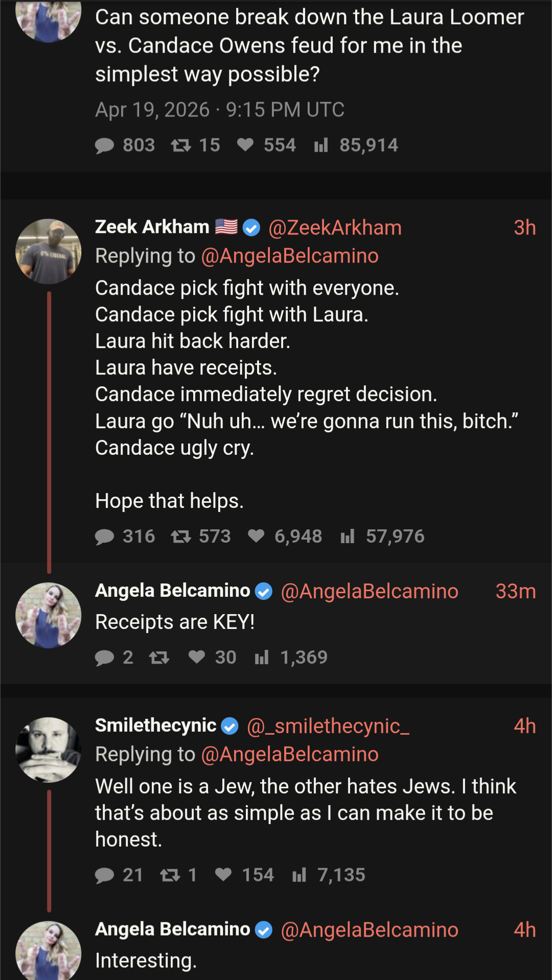The width and height of the screenshot is (552, 980).
Task: Reply to Smilethecynic's comment via bubble icon
Action: click(x=105, y=875)
